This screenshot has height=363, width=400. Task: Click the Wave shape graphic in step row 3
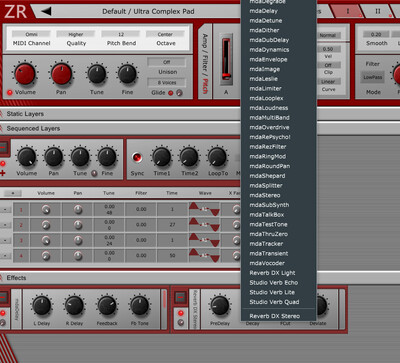pyautogui.click(x=204, y=240)
